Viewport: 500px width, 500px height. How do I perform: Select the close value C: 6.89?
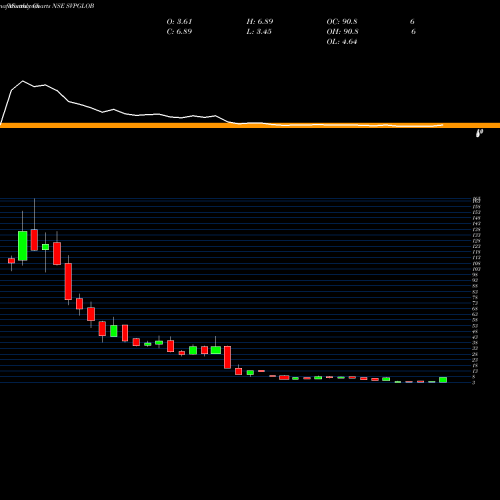pyautogui.click(x=179, y=31)
